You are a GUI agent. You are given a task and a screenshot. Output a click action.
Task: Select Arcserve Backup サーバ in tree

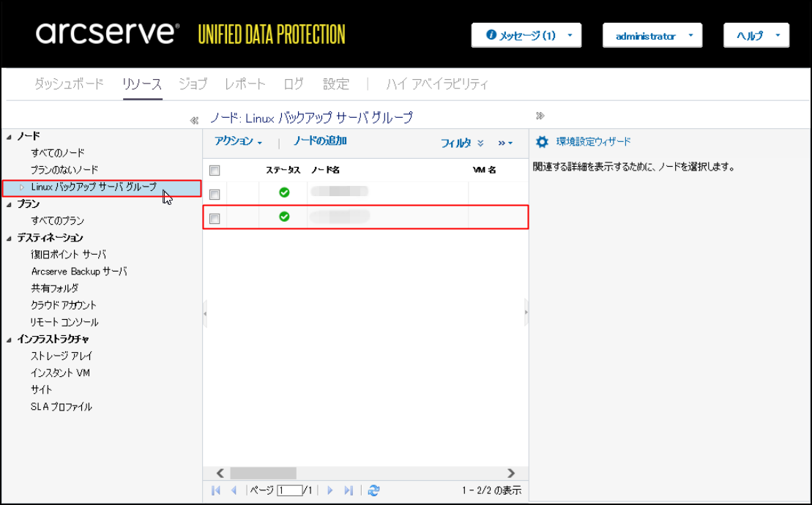tap(79, 272)
